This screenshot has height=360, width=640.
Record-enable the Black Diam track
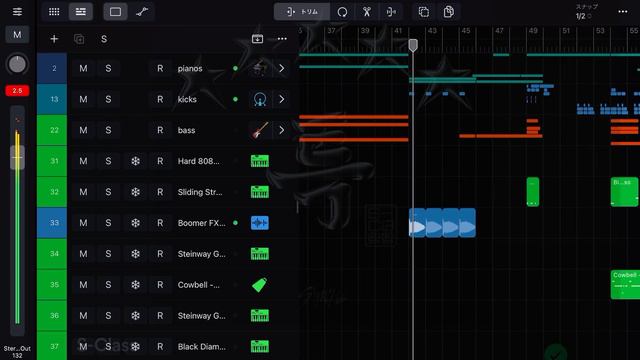(160, 347)
